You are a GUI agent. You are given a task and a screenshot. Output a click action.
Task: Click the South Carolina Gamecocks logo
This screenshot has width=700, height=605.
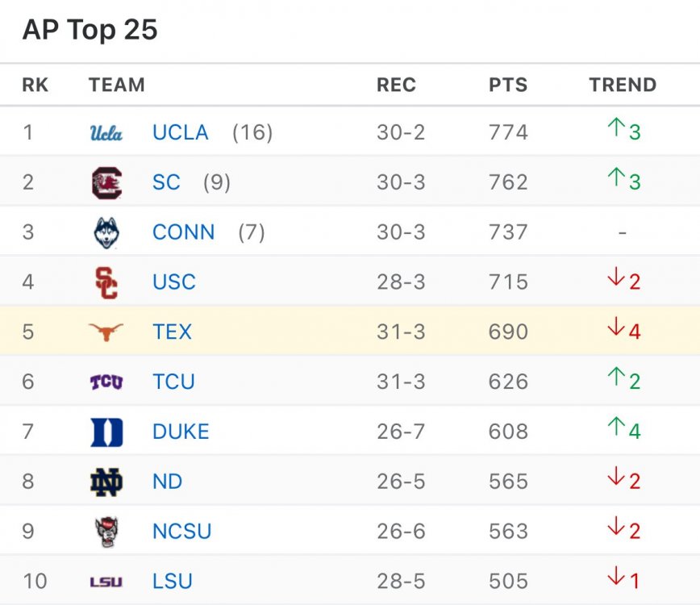[106, 182]
